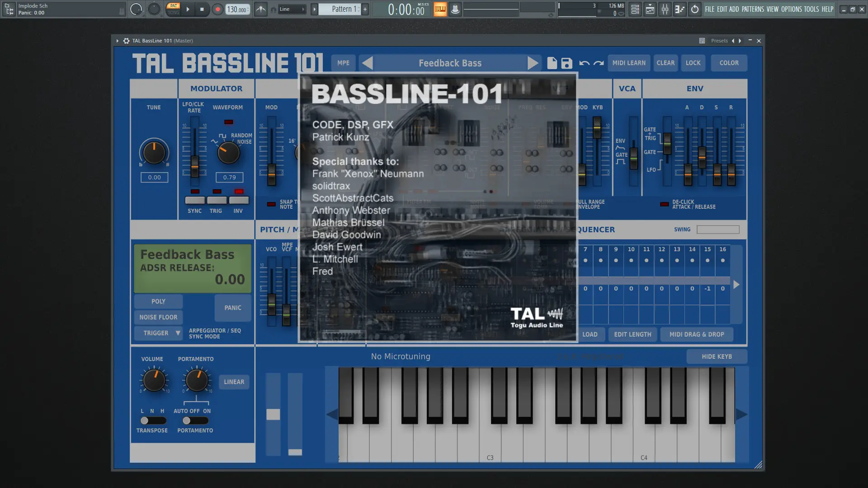Toggle the LFO SYNC button
The image size is (868, 488).
(195, 200)
